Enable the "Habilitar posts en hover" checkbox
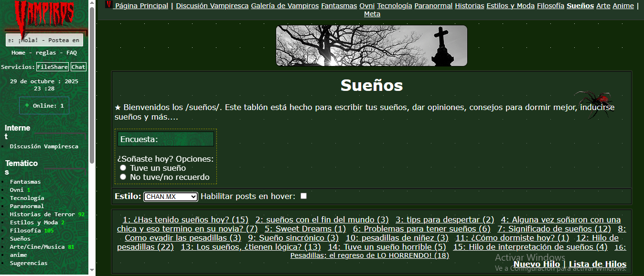The height and width of the screenshot is (276, 644). 303,196
